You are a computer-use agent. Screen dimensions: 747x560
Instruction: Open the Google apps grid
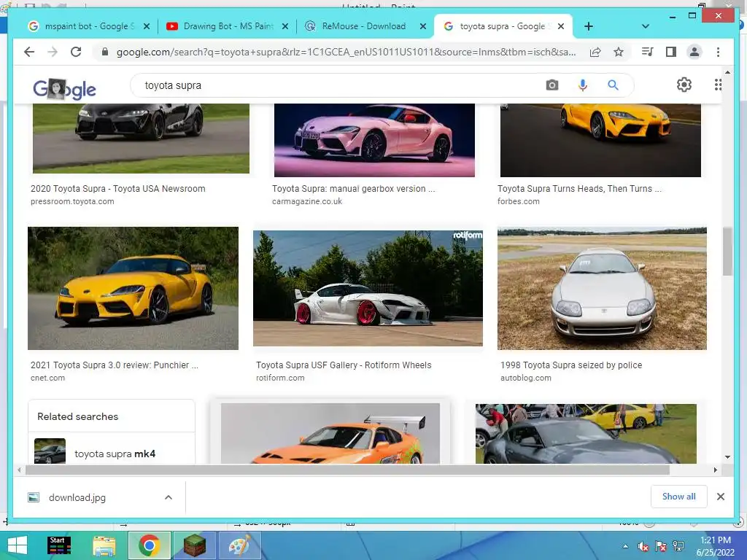pyautogui.click(x=718, y=85)
